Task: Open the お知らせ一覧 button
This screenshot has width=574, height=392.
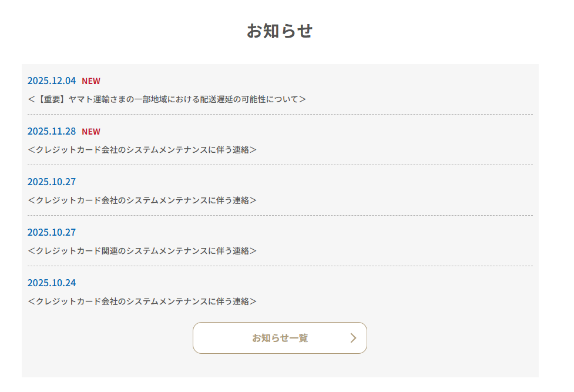Action: pyautogui.click(x=280, y=338)
